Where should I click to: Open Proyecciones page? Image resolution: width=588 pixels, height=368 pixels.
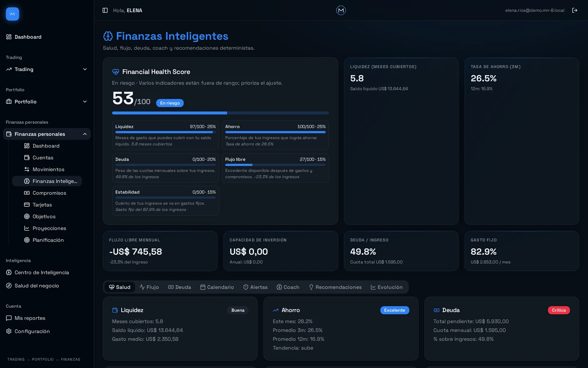coord(47,228)
